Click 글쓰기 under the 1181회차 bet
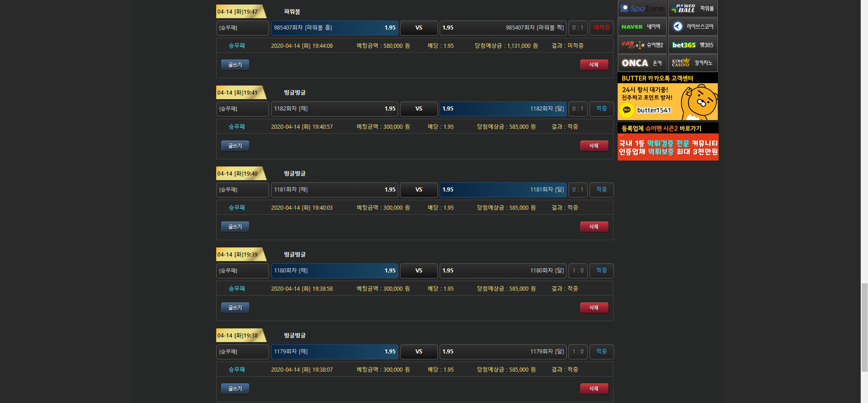Viewport: 868px width, 403px height. [235, 227]
